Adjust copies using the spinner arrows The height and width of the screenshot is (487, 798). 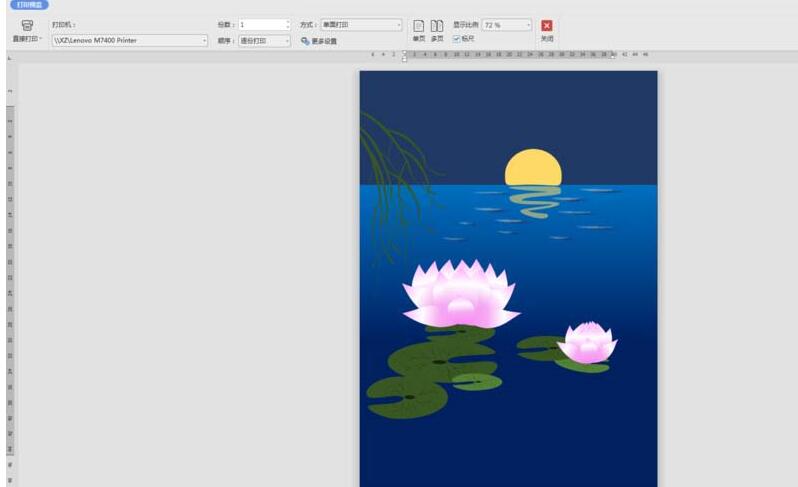(x=288, y=24)
